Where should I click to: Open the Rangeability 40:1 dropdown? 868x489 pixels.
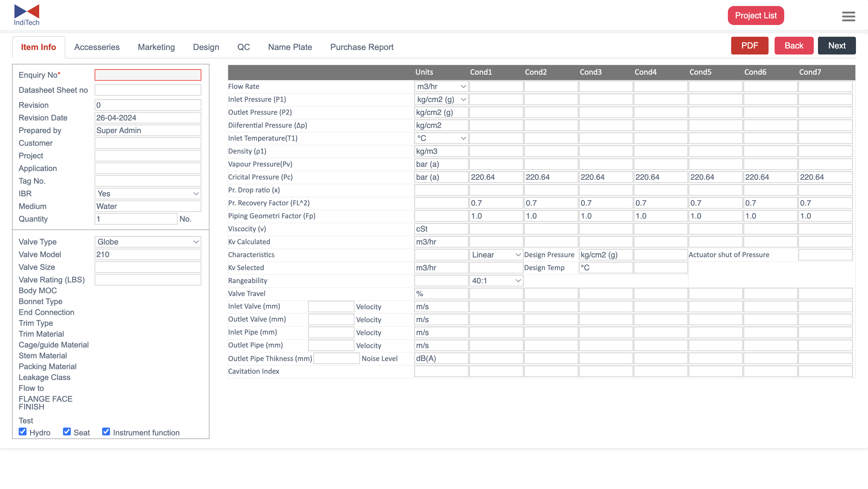pos(496,281)
